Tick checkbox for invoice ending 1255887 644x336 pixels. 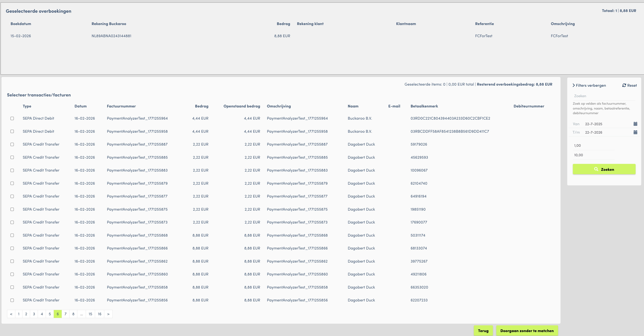pos(12,144)
